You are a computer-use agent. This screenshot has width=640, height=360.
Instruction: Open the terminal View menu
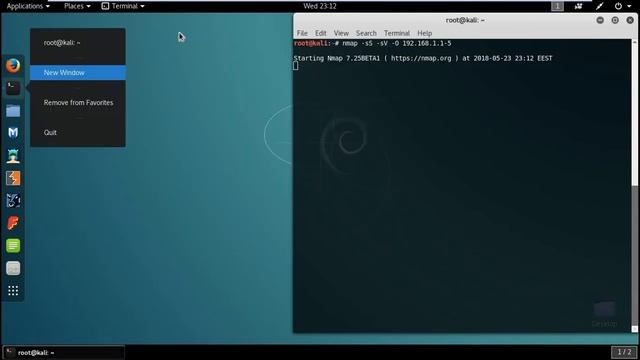[341, 33]
